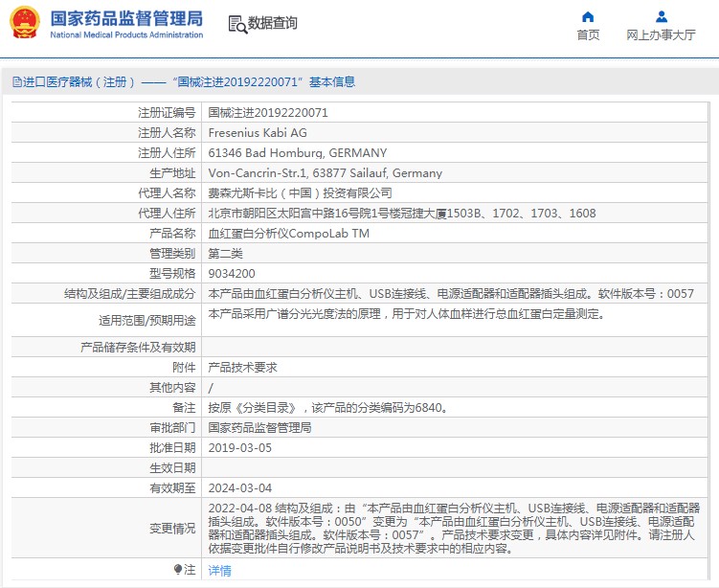Click expiry date 2024-03-04
The height and width of the screenshot is (588, 719).
(x=239, y=488)
